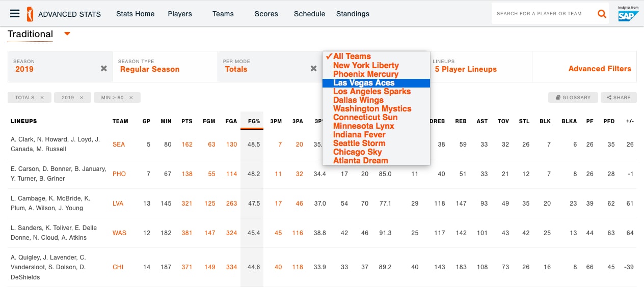Select Indiana Fever in the list
The width and height of the screenshot is (644, 287).
tap(376, 134)
